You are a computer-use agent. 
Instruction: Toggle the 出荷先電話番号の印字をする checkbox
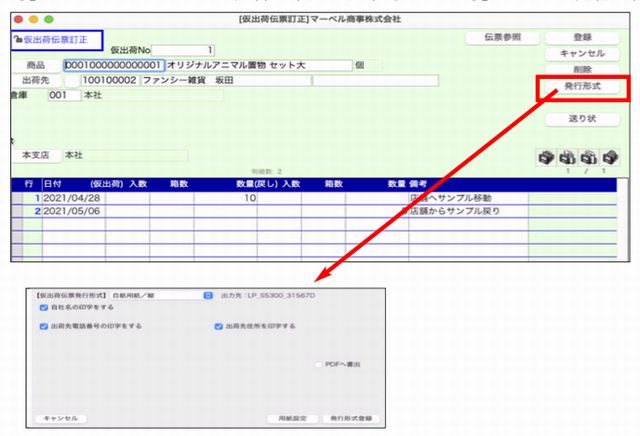[x=43, y=325]
